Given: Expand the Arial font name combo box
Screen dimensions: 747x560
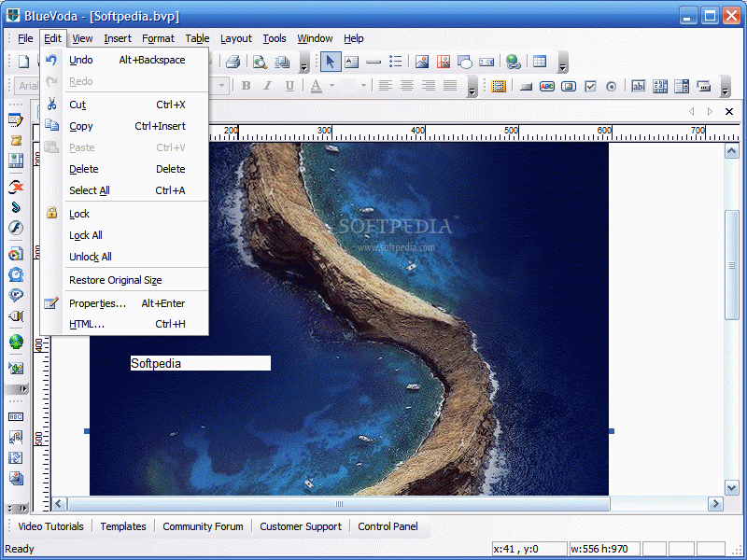Looking at the screenshot, I should [x=30, y=86].
